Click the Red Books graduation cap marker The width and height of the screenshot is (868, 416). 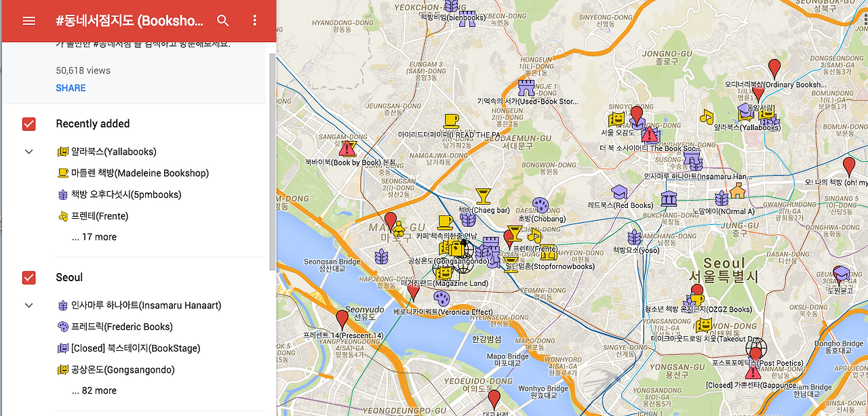click(x=619, y=192)
